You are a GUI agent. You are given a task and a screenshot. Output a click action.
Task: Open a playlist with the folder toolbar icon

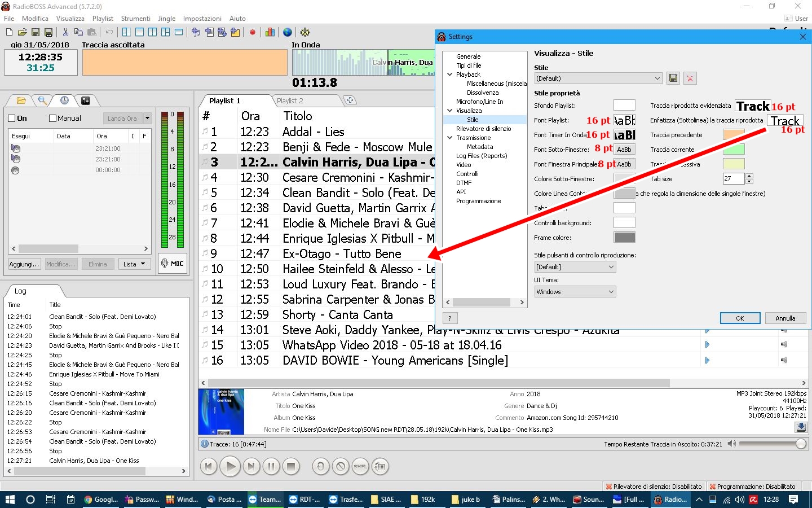tap(22, 32)
